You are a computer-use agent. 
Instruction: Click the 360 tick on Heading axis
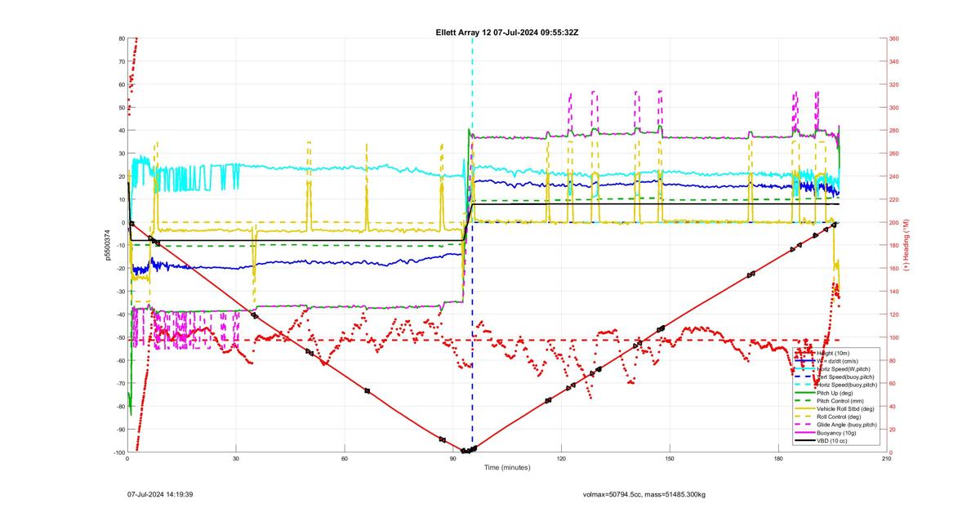(x=894, y=38)
